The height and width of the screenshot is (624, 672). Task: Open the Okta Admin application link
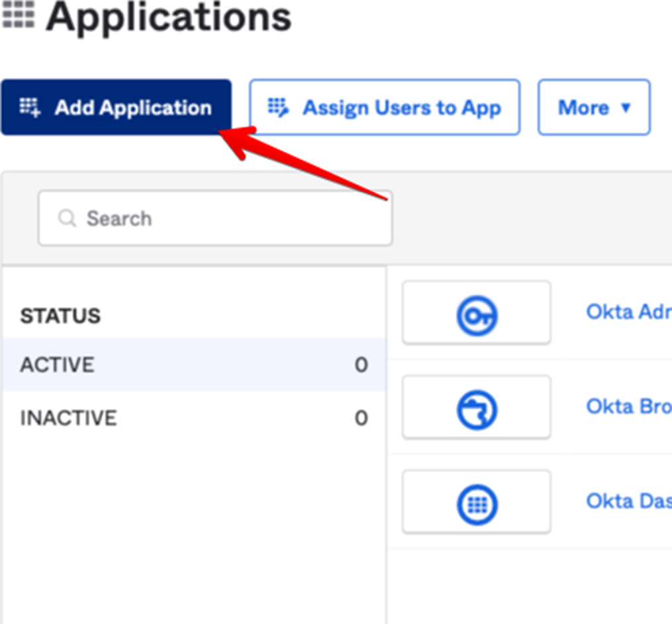[x=628, y=312]
